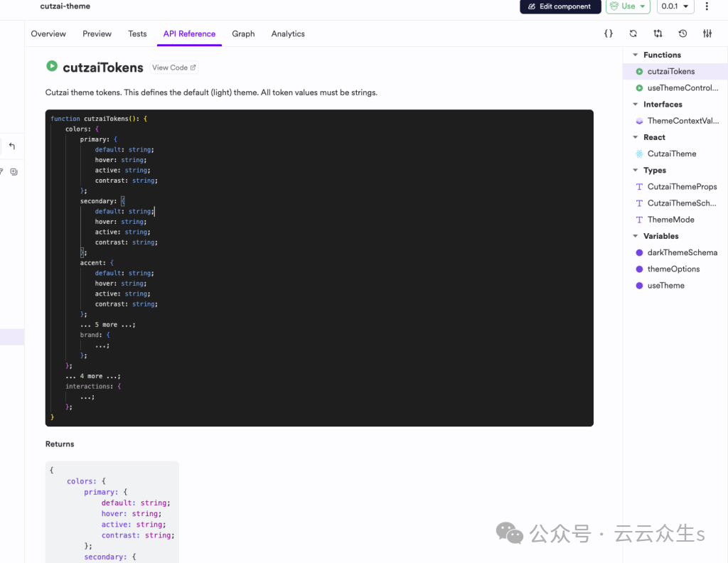Switch to the Preview tab
728x563 pixels.
coord(97,34)
